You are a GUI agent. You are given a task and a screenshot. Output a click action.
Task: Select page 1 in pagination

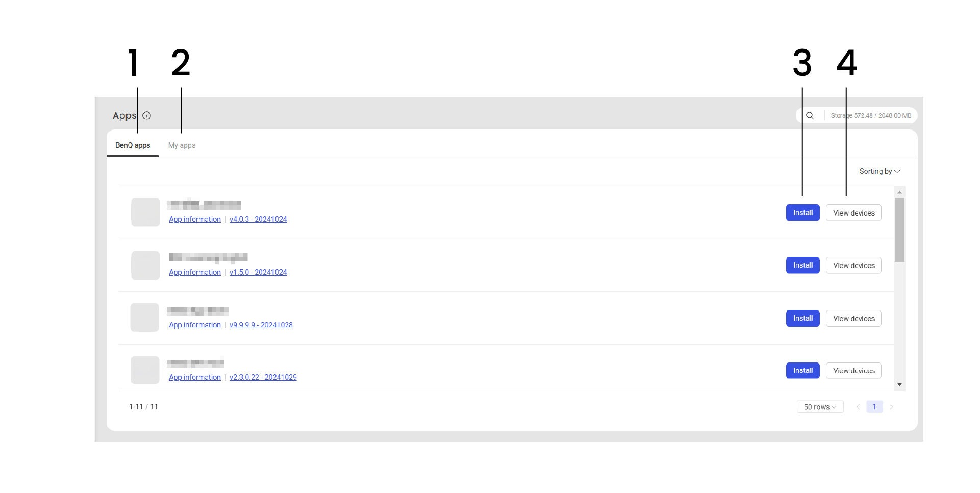[x=874, y=407]
